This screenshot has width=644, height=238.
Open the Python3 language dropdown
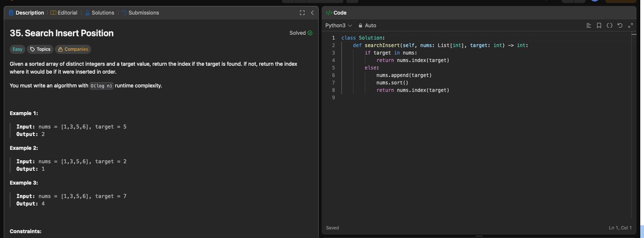(x=338, y=25)
